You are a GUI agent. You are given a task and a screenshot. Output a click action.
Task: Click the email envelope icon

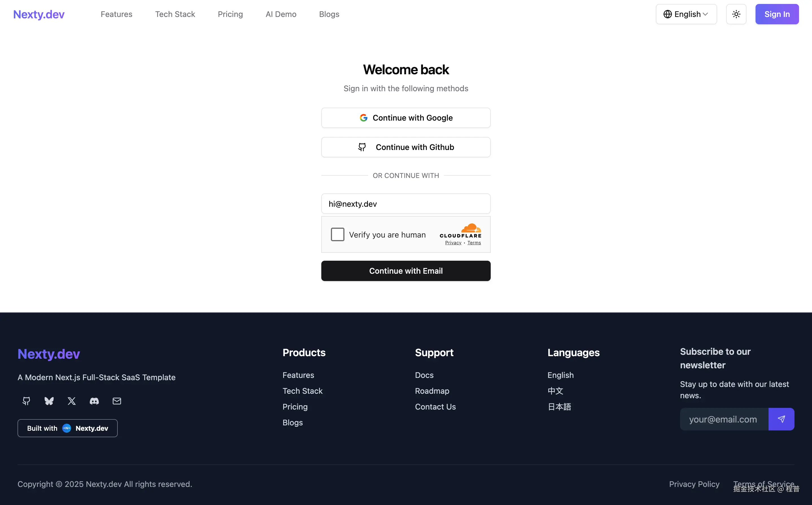point(117,401)
